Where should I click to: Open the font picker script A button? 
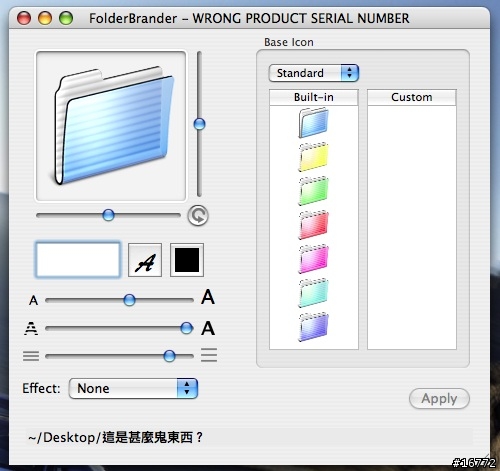(145, 260)
